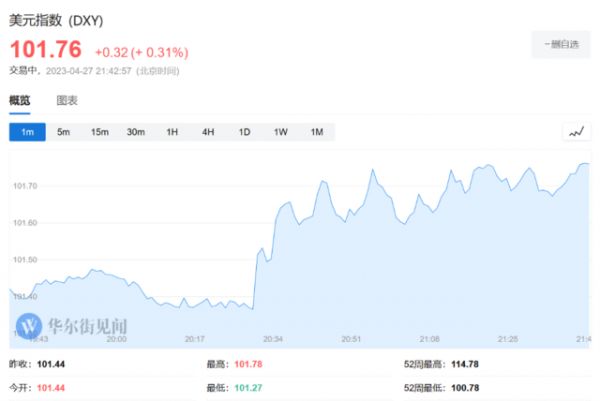600x401 pixels.
Task: Open the 图表 tab
Action: click(67, 100)
